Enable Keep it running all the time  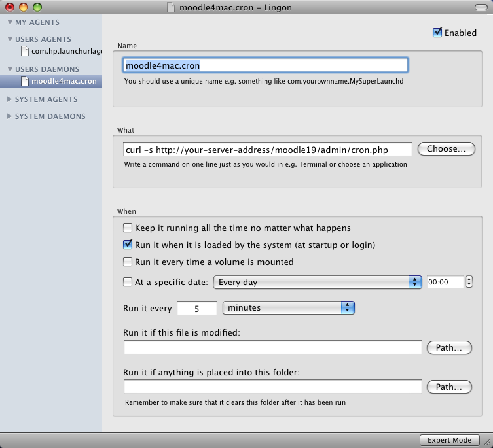coord(128,228)
